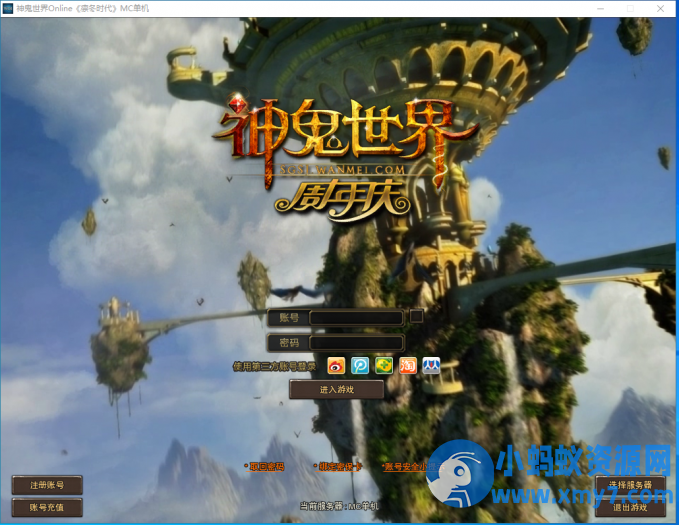The image size is (679, 525).
Task: Close the game window
Action: [x=660, y=9]
